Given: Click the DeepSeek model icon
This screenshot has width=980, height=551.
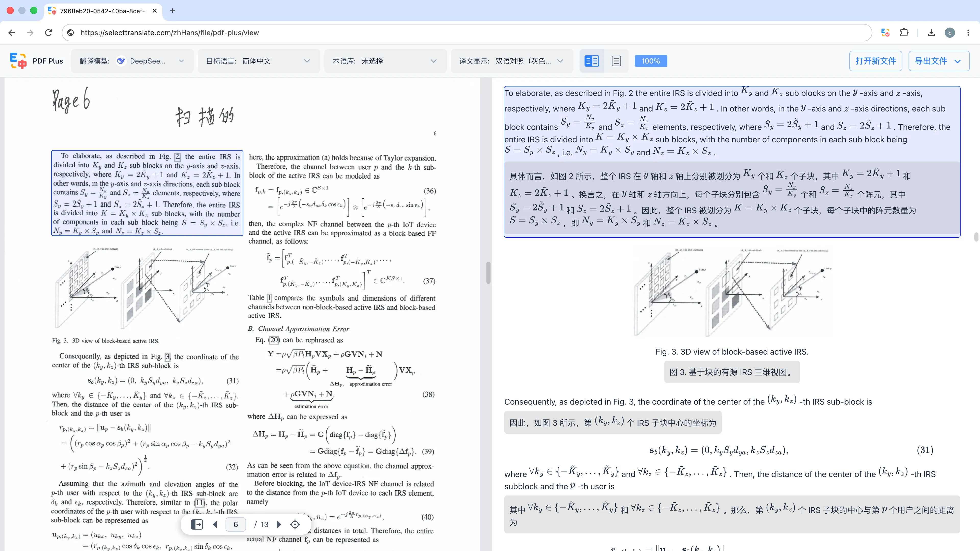Looking at the screenshot, I should point(121,61).
